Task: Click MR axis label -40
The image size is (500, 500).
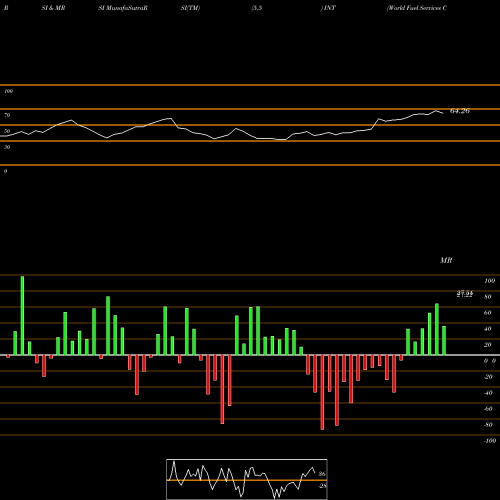Action: (488, 393)
